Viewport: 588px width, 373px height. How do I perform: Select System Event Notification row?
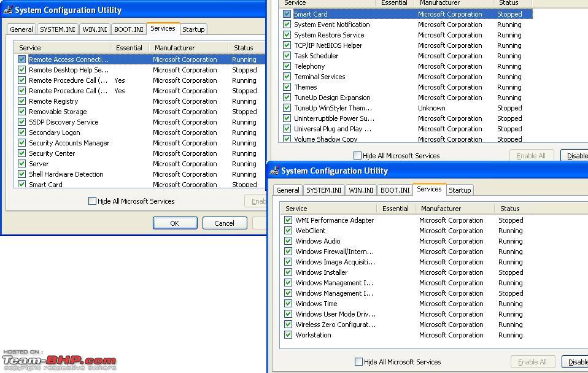tap(407, 25)
